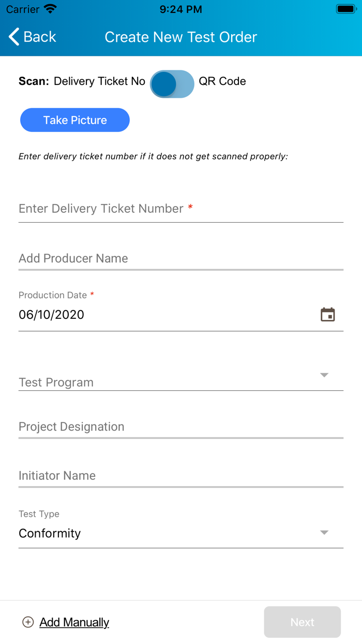Click the Add Manually link
This screenshot has width=362, height=644.
(x=74, y=622)
